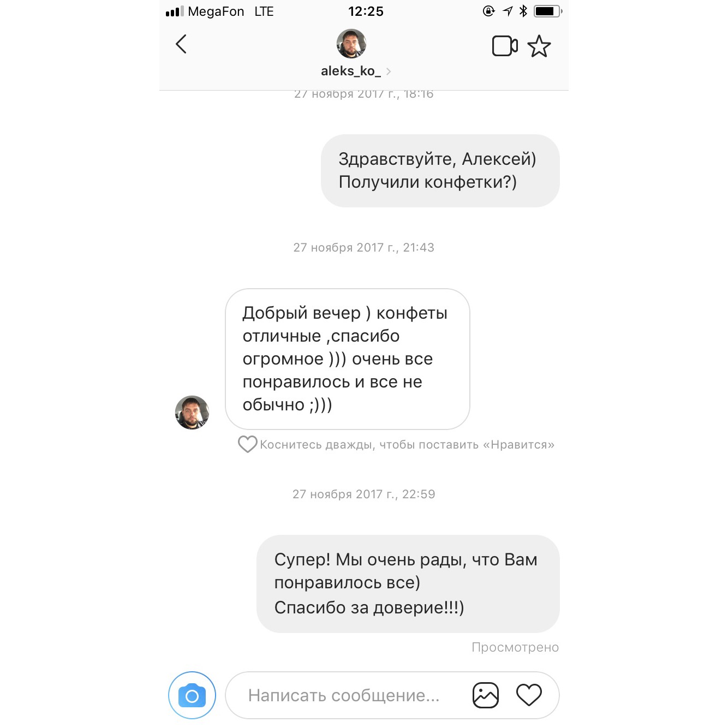Open profile via aleks_ko_ chevron

pos(388,71)
